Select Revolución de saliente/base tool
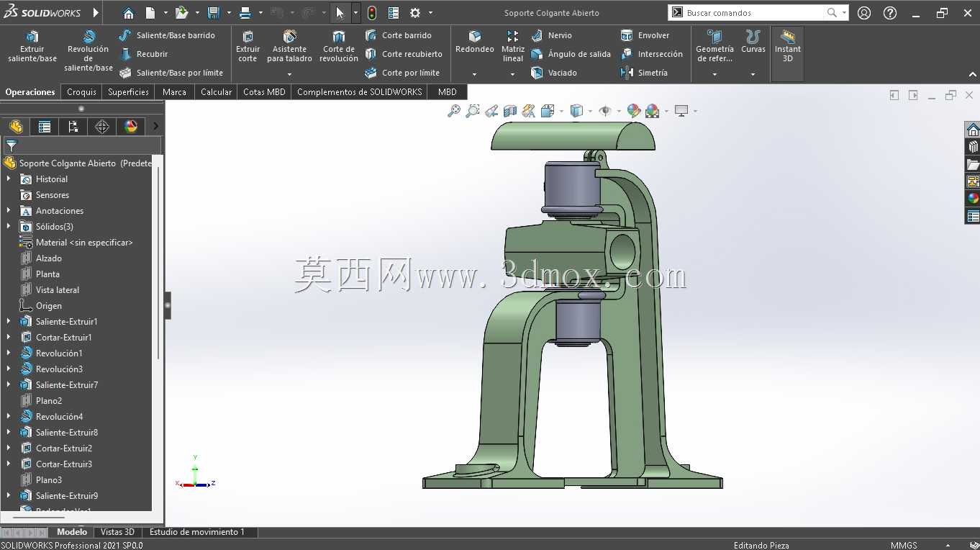Viewport: 980px width, 550px height. (x=89, y=50)
